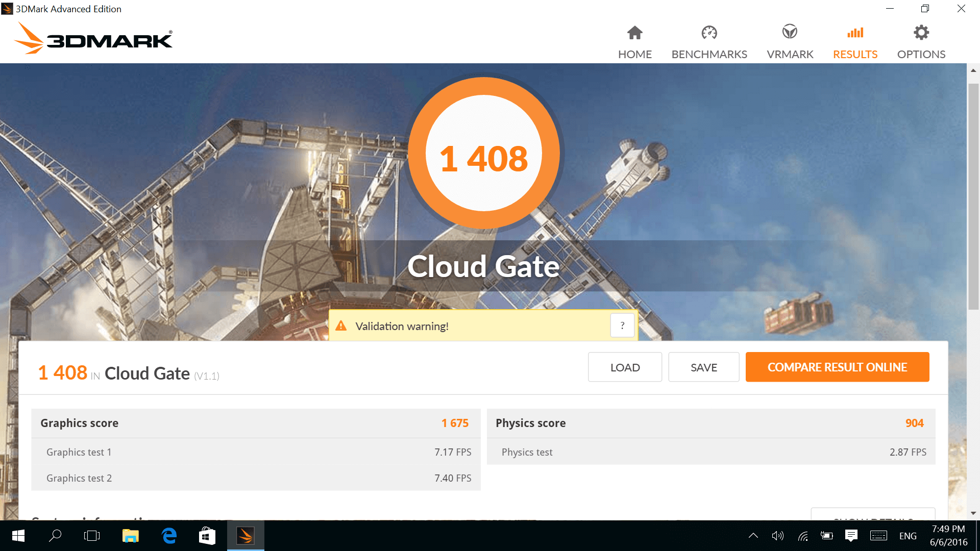Switch to the BENCHMARKS tab label
980x551 pixels.
click(x=709, y=54)
